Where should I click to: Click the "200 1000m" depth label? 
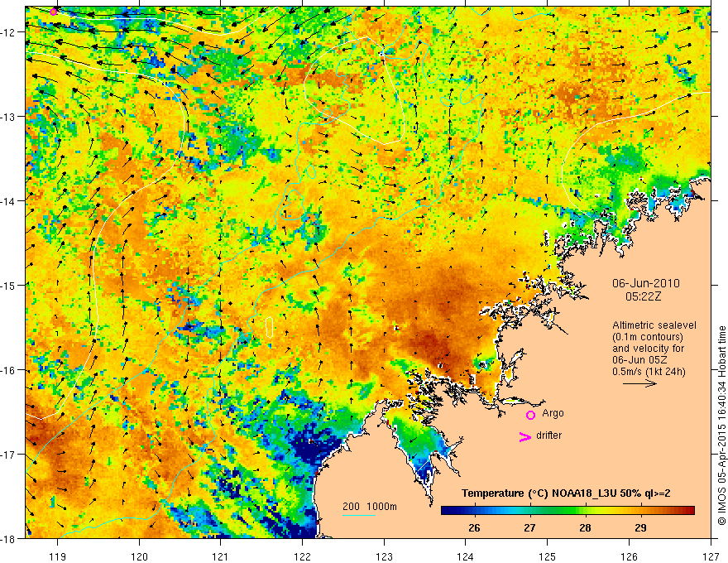coord(370,507)
